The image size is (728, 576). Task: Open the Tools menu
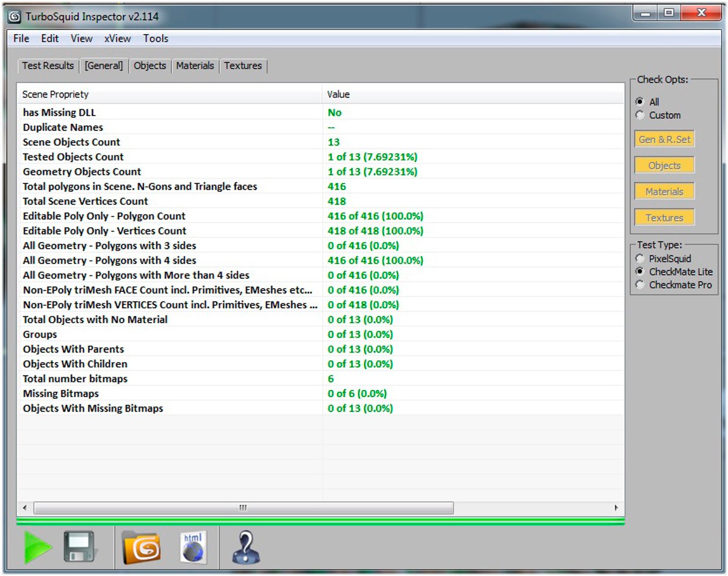click(x=155, y=38)
